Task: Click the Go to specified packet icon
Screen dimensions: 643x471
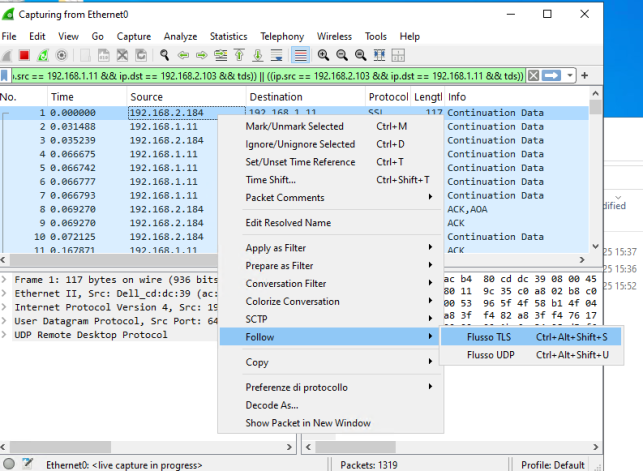Action: tap(221, 55)
